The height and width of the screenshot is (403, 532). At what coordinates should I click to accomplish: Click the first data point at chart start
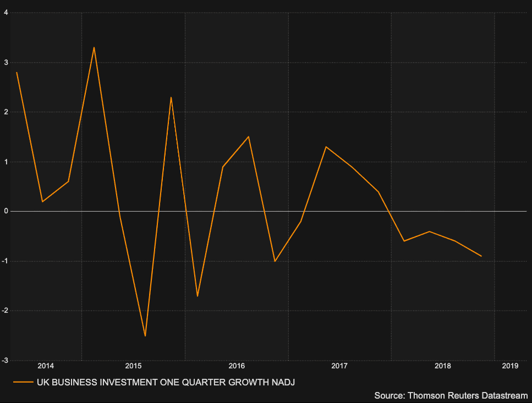(x=17, y=72)
